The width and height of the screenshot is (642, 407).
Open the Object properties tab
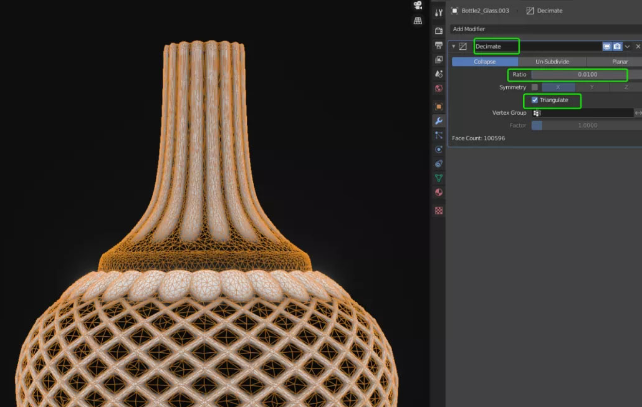pos(439,106)
